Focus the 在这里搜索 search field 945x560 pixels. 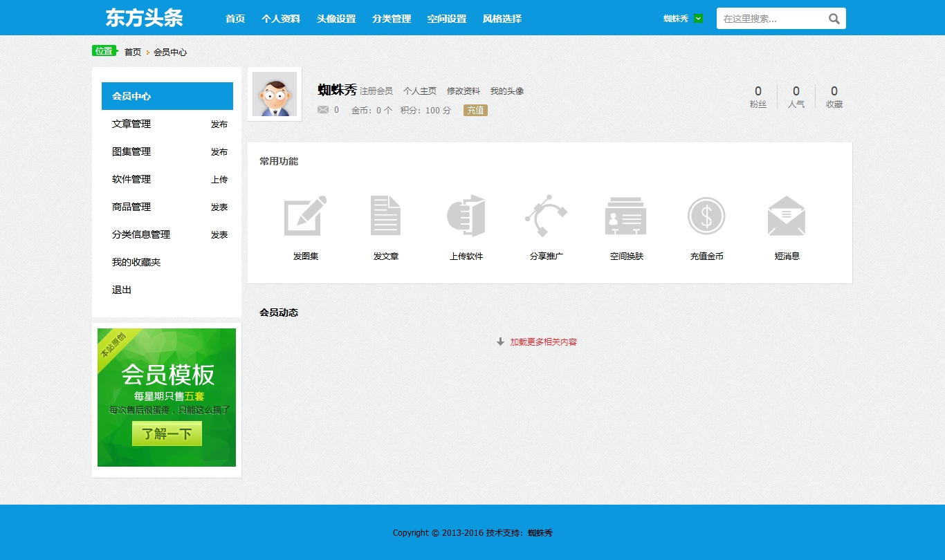tap(771, 19)
